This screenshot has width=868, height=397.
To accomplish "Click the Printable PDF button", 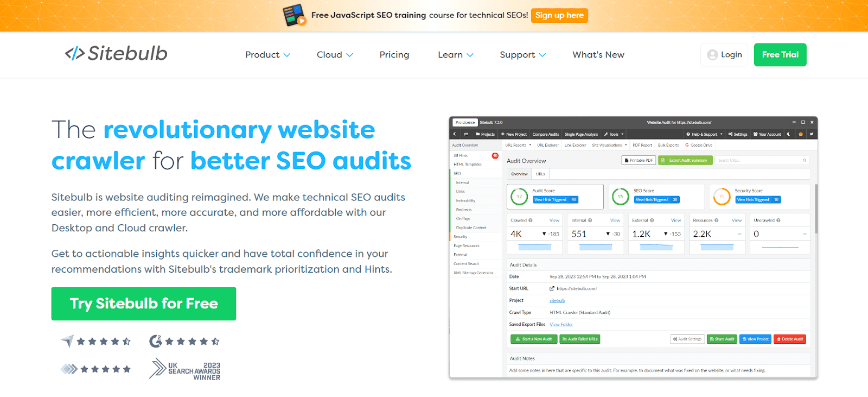I will [639, 160].
